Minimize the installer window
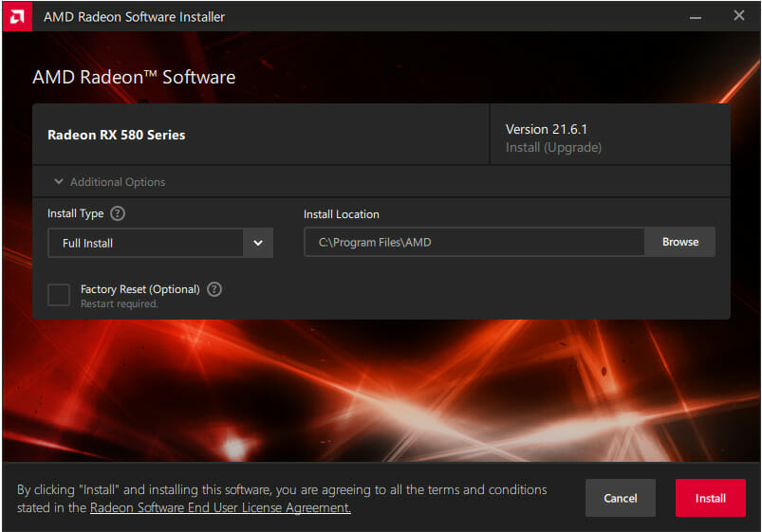Image resolution: width=762 pixels, height=532 pixels. click(697, 16)
